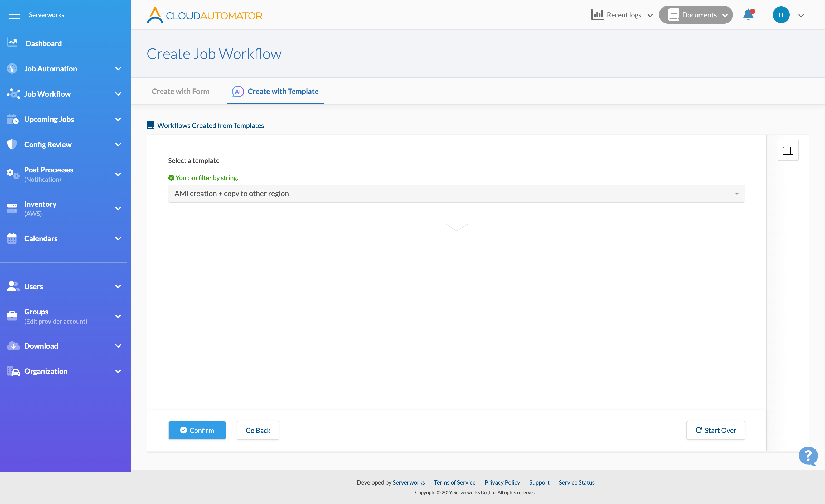Open the Serverworks footer link
The image size is (825, 504).
coord(409,482)
